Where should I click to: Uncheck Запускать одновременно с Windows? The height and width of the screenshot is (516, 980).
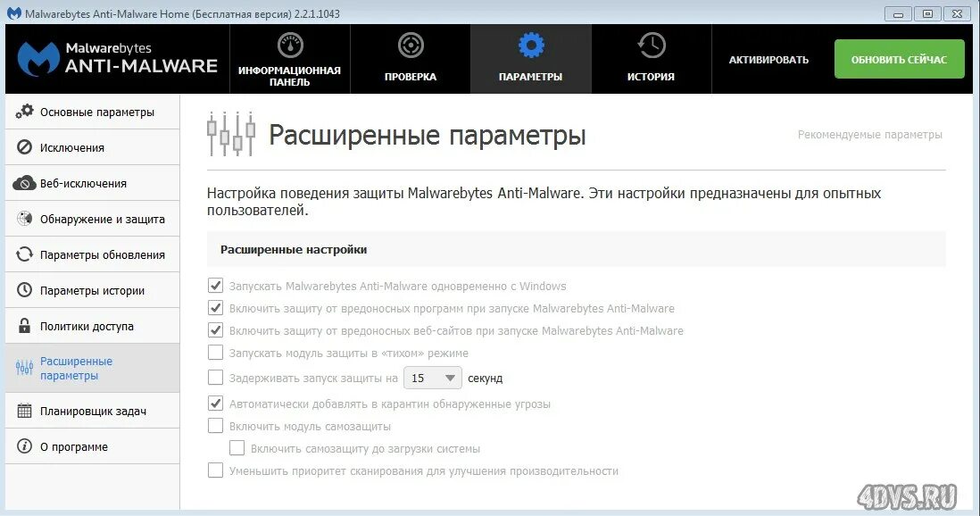pyautogui.click(x=215, y=285)
